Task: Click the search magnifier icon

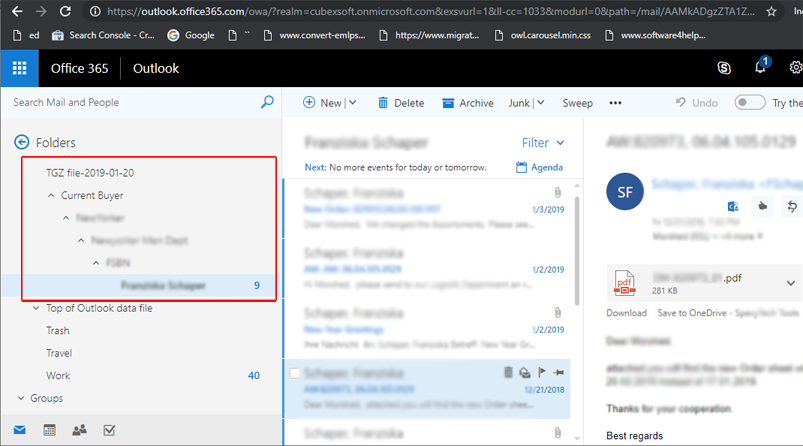Action: click(267, 102)
